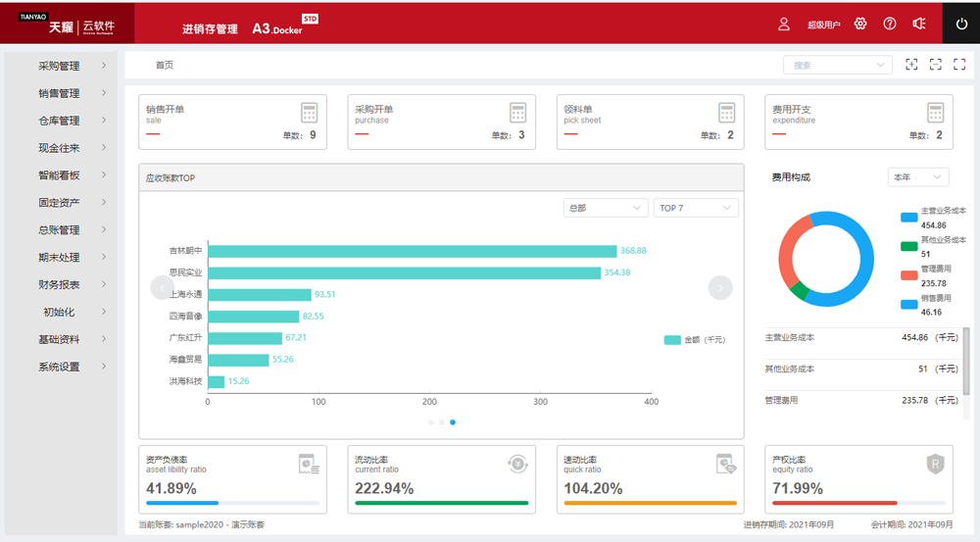Click the user profile icon
This screenshot has height=542, width=980.
(x=784, y=24)
